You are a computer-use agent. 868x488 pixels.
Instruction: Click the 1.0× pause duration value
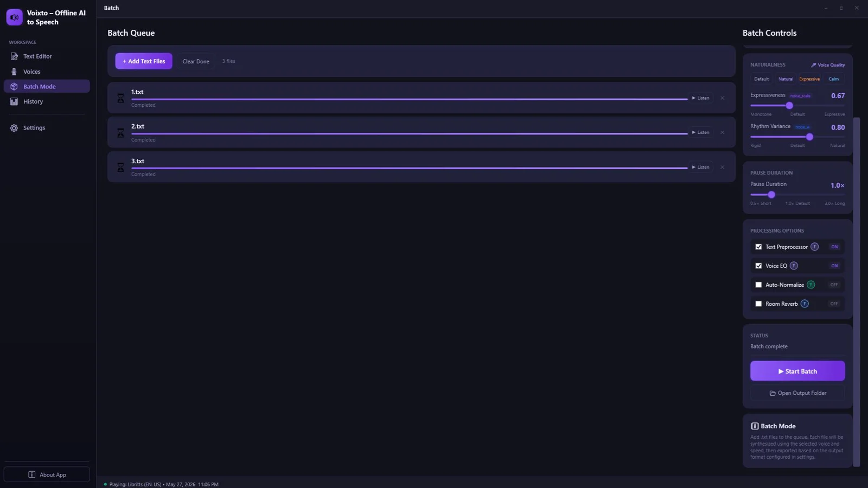pyautogui.click(x=837, y=185)
